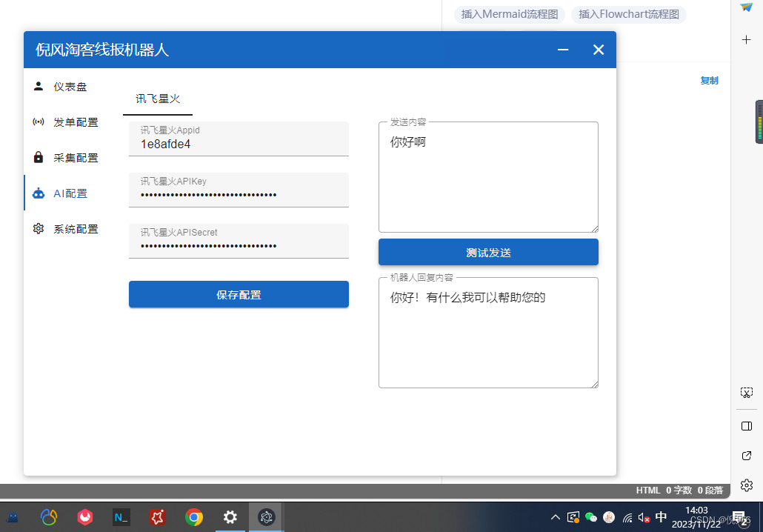Open the Electron app in taskbar
763x532 pixels.
tap(266, 517)
